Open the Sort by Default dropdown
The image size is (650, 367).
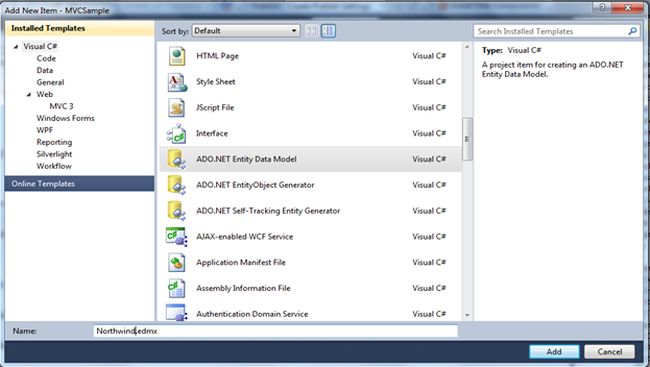tap(245, 31)
